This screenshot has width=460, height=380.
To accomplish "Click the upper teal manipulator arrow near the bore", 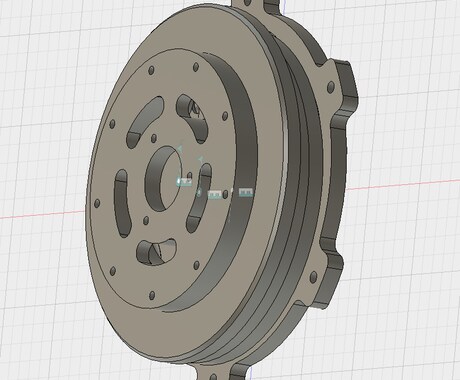I will tap(180, 148).
